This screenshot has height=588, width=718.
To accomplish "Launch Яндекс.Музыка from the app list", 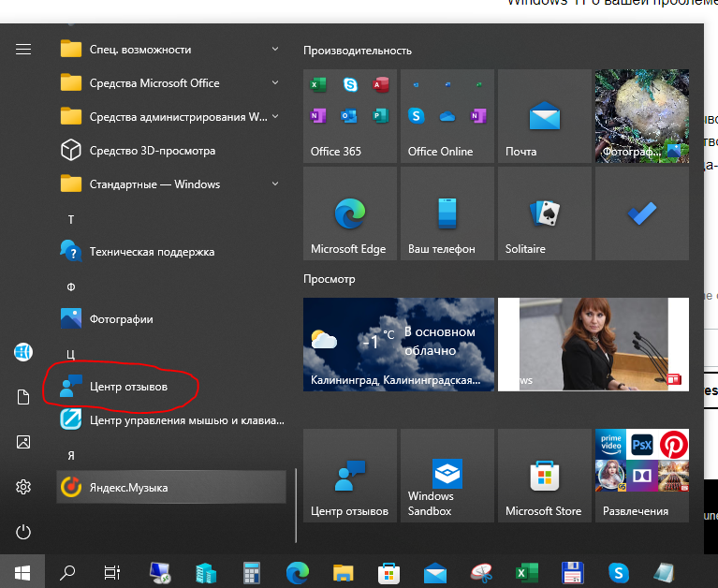I will (x=171, y=487).
